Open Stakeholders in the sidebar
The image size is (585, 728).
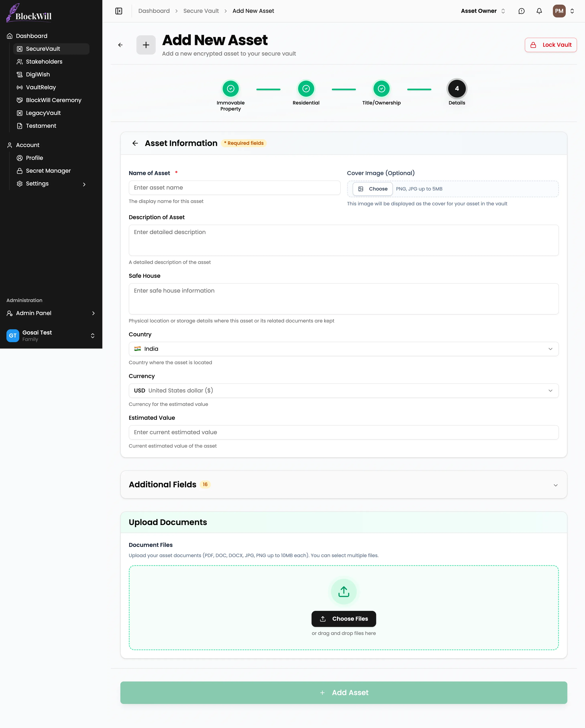coord(44,61)
